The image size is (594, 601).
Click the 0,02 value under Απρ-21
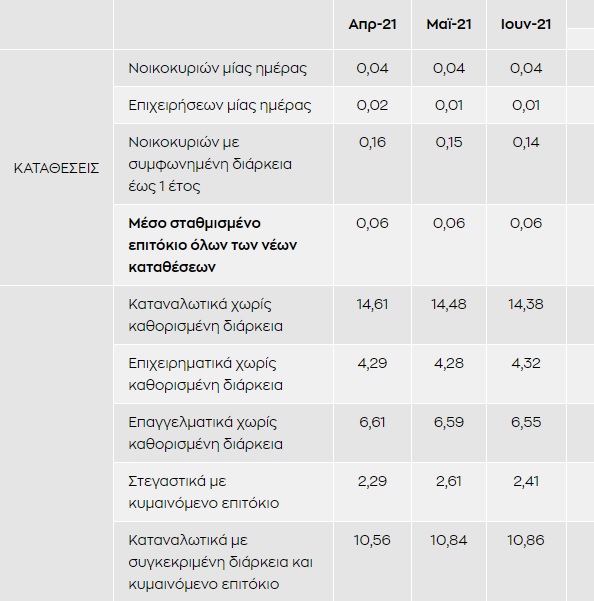372,105
